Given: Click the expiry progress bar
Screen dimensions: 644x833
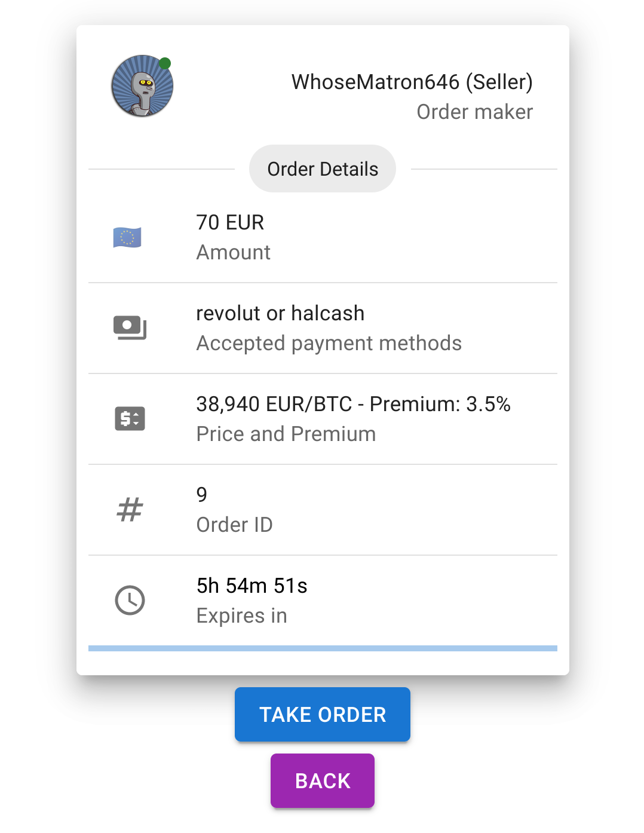Looking at the screenshot, I should [323, 648].
